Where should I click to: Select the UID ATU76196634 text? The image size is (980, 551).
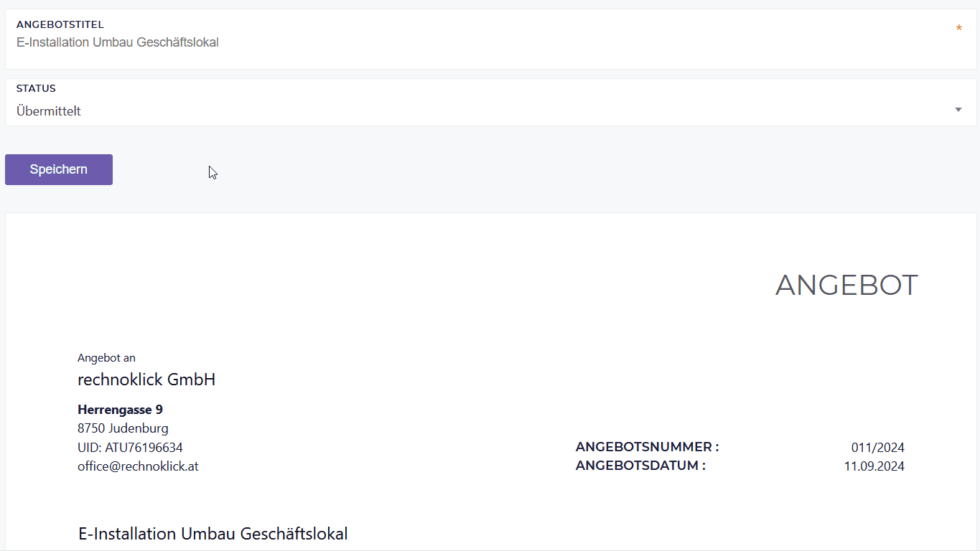[x=130, y=447]
